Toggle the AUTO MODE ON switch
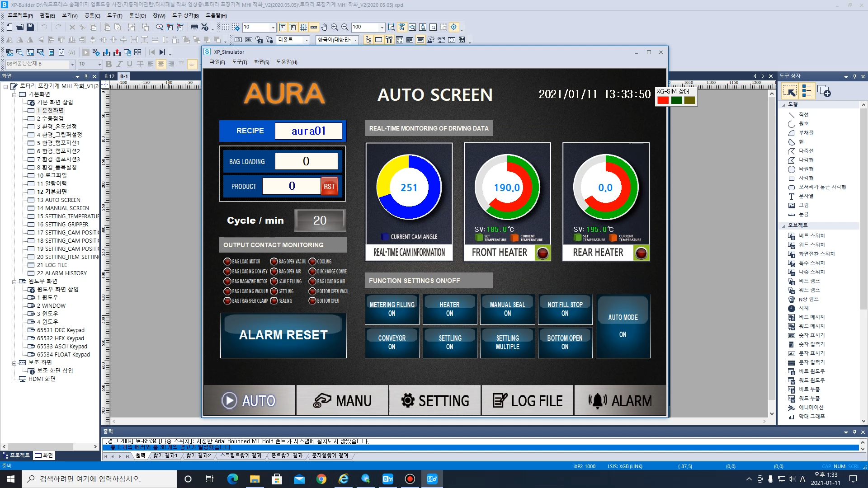The height and width of the screenshot is (488, 868). click(623, 326)
